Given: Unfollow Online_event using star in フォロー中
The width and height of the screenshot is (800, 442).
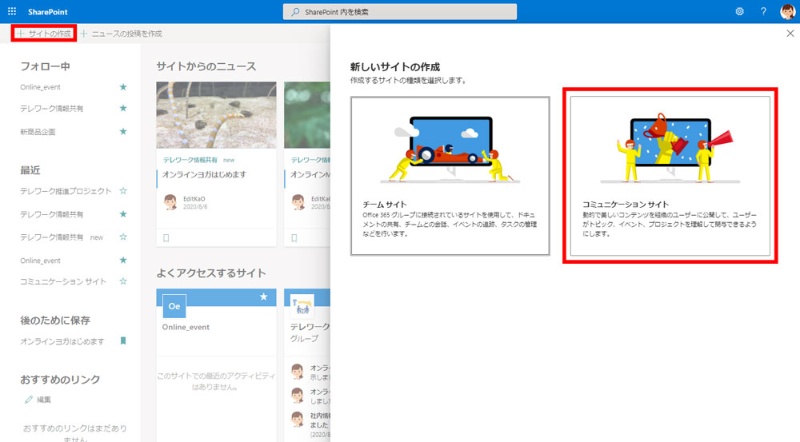Looking at the screenshot, I should (x=123, y=87).
